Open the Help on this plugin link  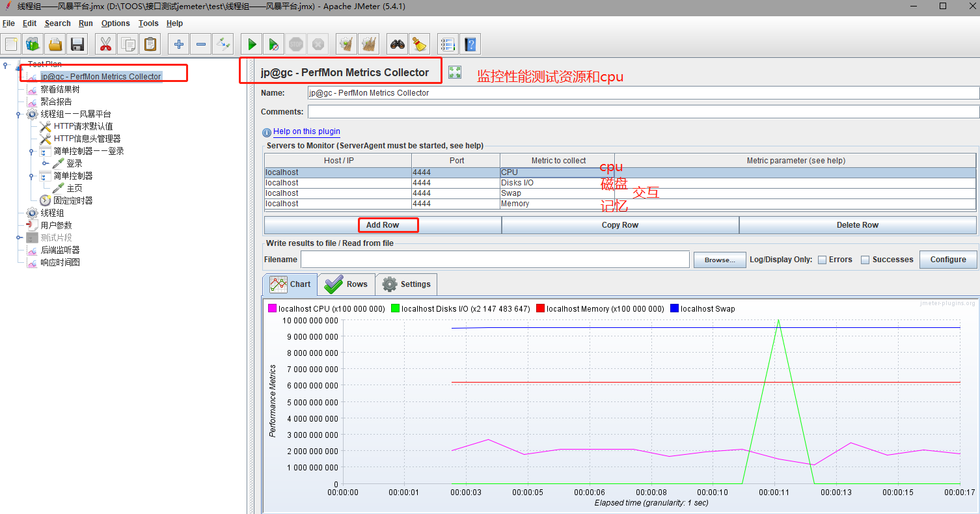tap(306, 131)
